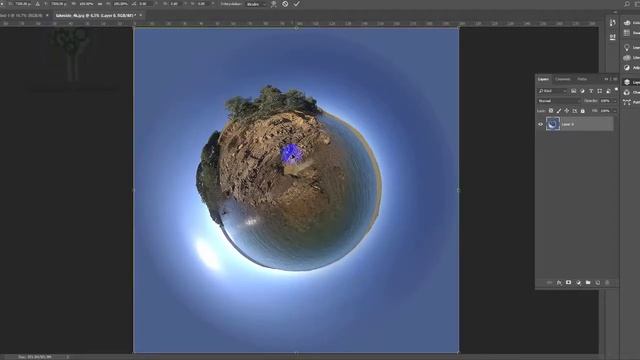The image size is (640, 360).
Task: Click the Layer 0 thumbnail
Action: (x=553, y=124)
